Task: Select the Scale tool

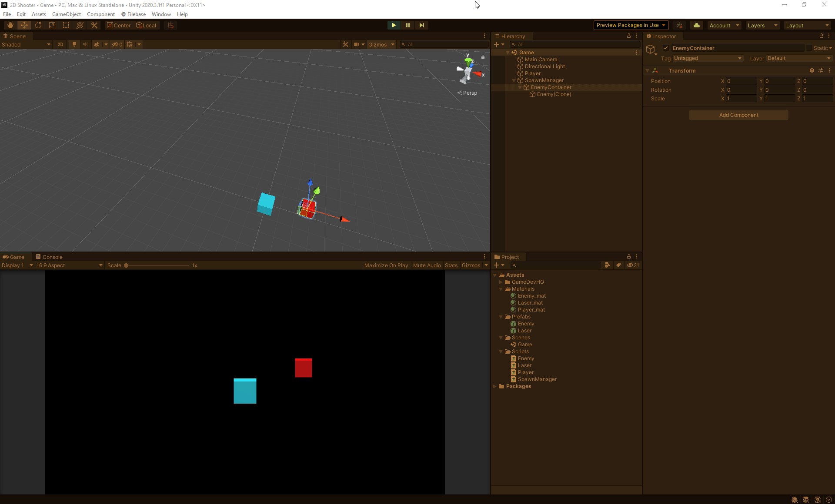Action: tap(52, 25)
